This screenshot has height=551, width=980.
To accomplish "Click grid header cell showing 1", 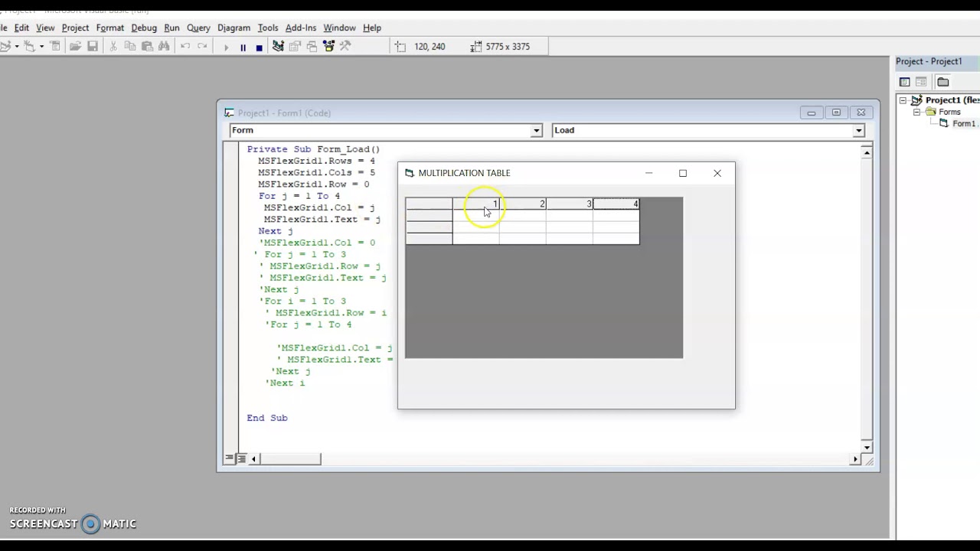I will point(476,204).
